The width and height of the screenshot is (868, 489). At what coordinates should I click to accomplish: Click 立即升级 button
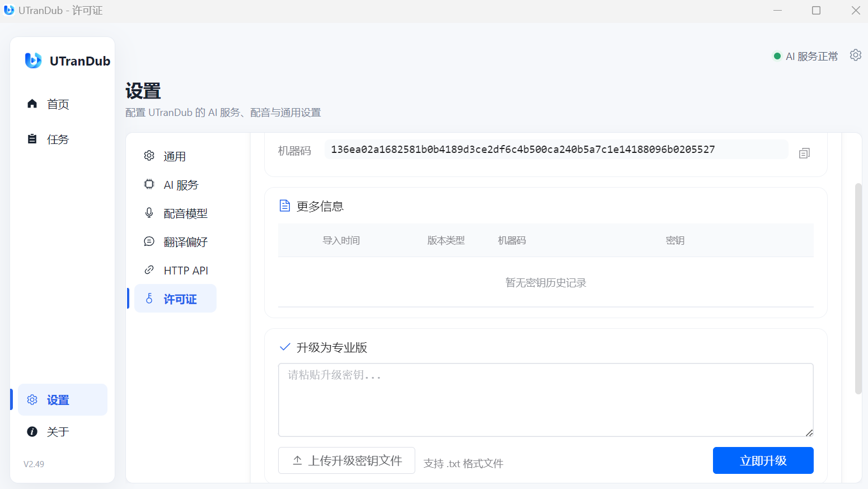[763, 460]
